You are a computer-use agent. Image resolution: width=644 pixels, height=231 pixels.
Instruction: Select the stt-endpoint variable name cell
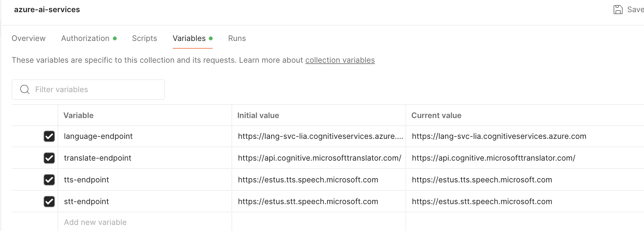point(86,202)
